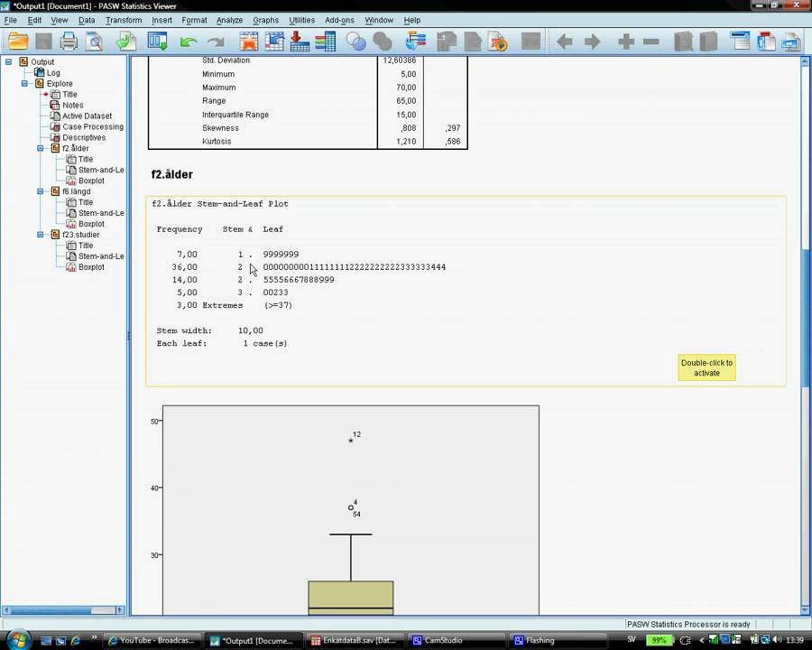Click the Go to Case icon

(x=274, y=41)
